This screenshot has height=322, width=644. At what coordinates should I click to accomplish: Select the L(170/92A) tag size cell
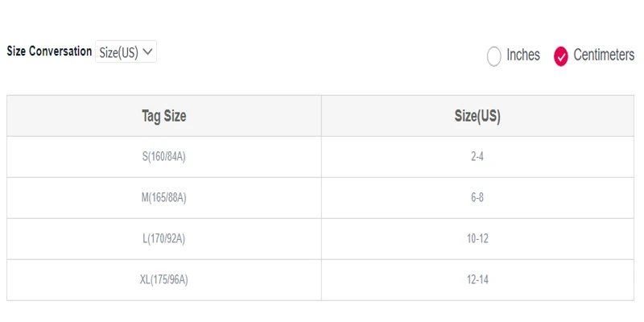coord(164,239)
